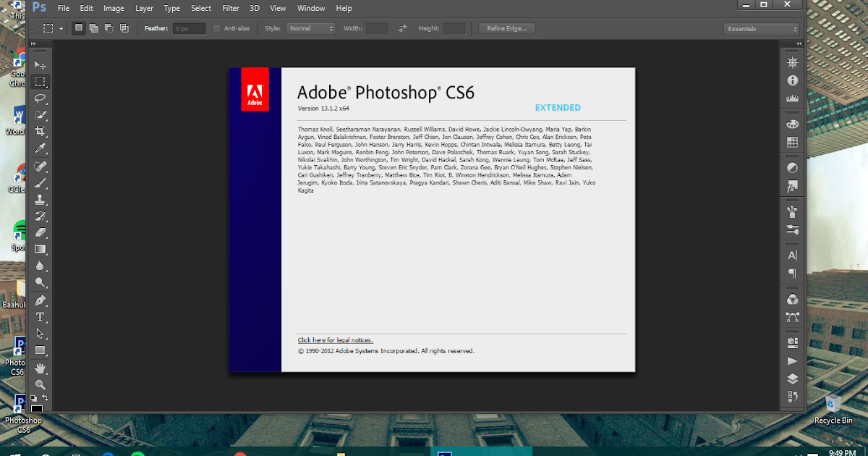Screen dimensions: 868x456
Task: Open the Brush panel icon
Action: coord(792,212)
